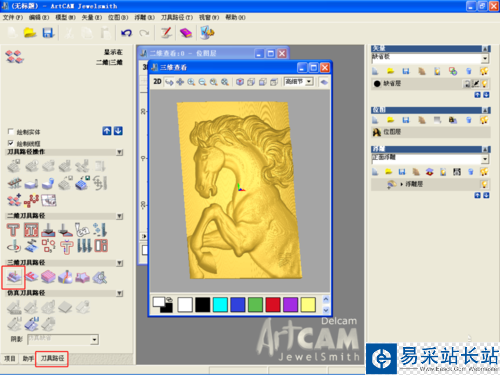Select the bevel carving toolpath icon
500x375 pixels.
click(65, 230)
